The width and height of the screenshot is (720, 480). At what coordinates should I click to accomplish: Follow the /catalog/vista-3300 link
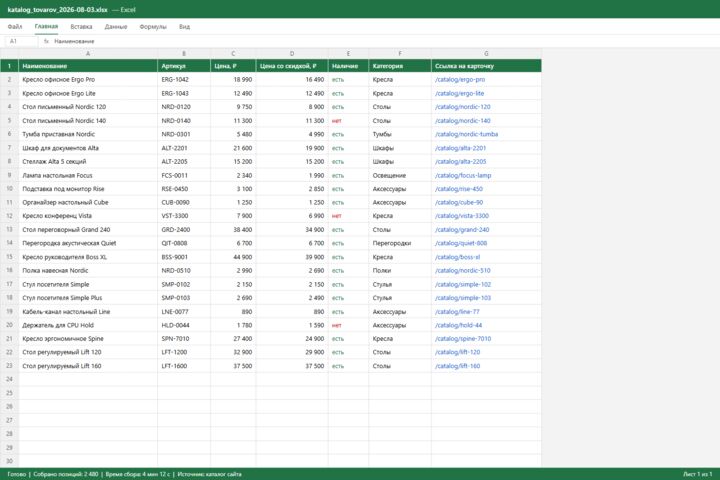(x=461, y=216)
